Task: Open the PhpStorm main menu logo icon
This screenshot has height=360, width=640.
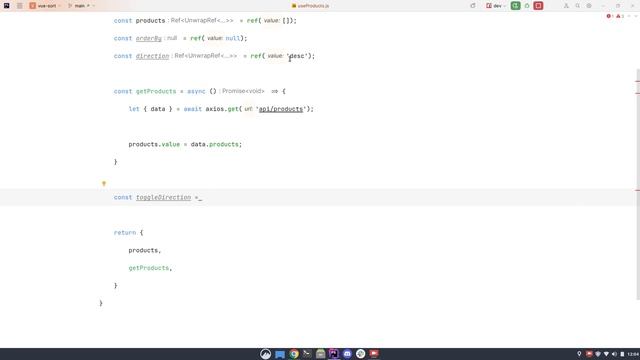Action: tap(7, 6)
